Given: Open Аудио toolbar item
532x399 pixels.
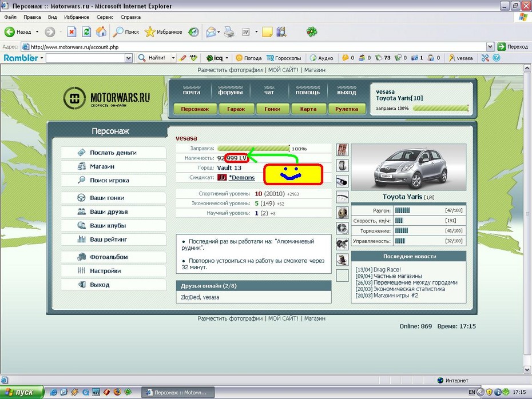Looking at the screenshot, I should coord(321,58).
